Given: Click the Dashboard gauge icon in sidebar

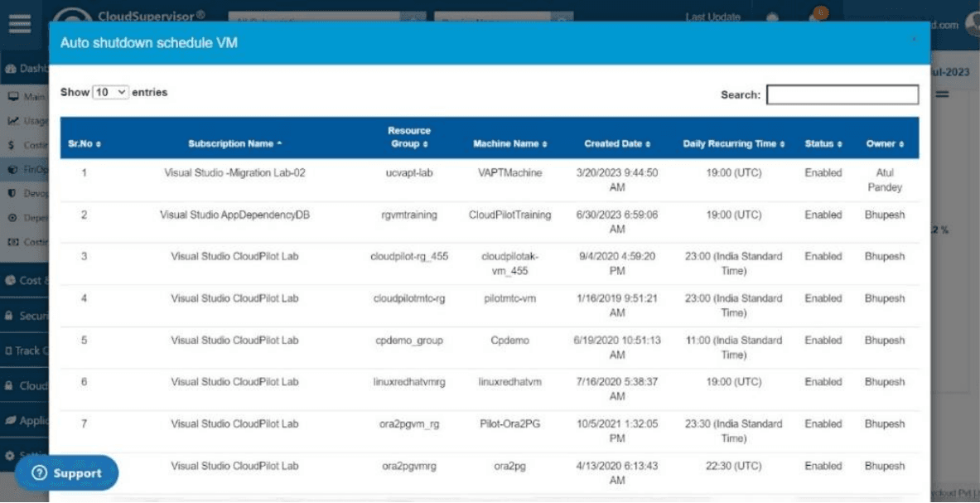Looking at the screenshot, I should (x=10, y=69).
